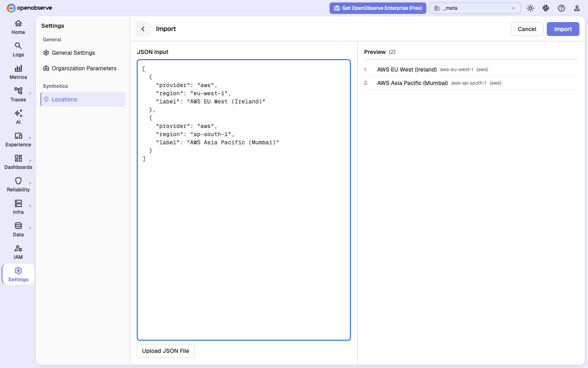
Task: Expand the Traces submenu chevron
Action: 30,93
